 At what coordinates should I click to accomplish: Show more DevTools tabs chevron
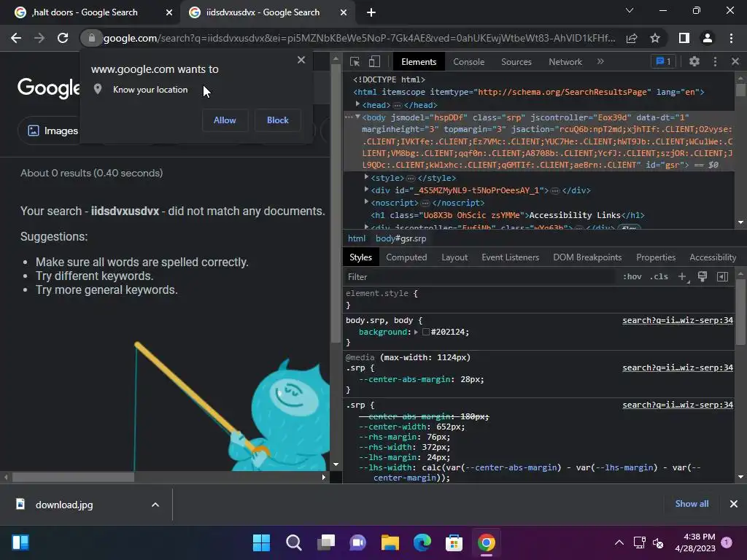click(600, 61)
